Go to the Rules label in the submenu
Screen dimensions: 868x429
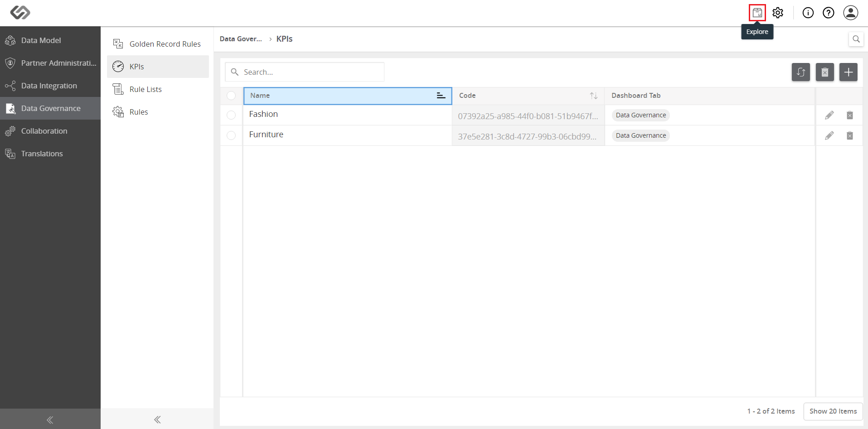(139, 112)
